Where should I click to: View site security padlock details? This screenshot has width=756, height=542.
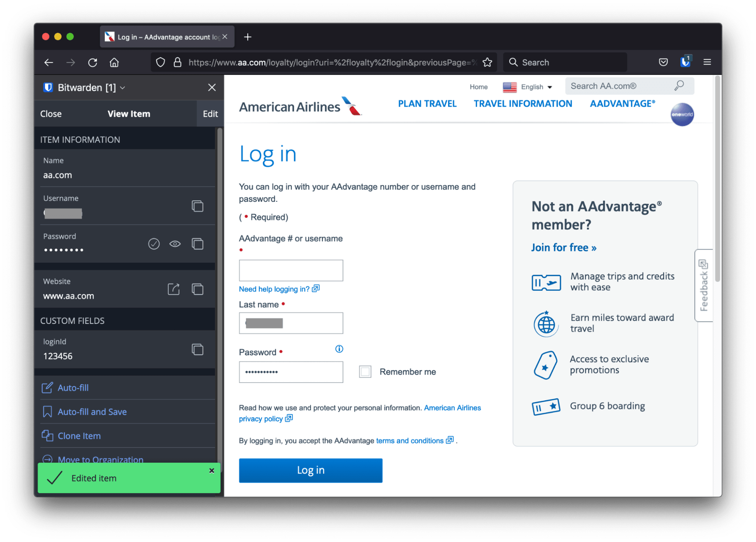coord(177,62)
